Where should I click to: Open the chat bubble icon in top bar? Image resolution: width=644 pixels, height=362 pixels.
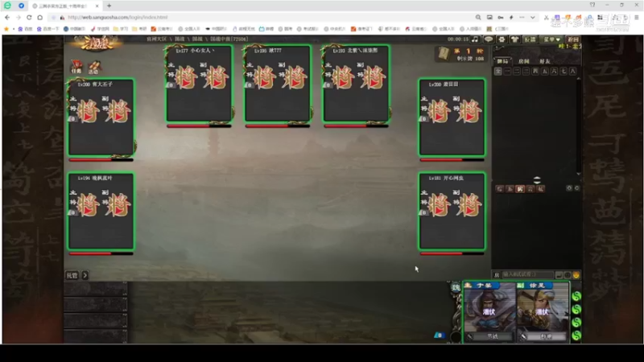(489, 39)
